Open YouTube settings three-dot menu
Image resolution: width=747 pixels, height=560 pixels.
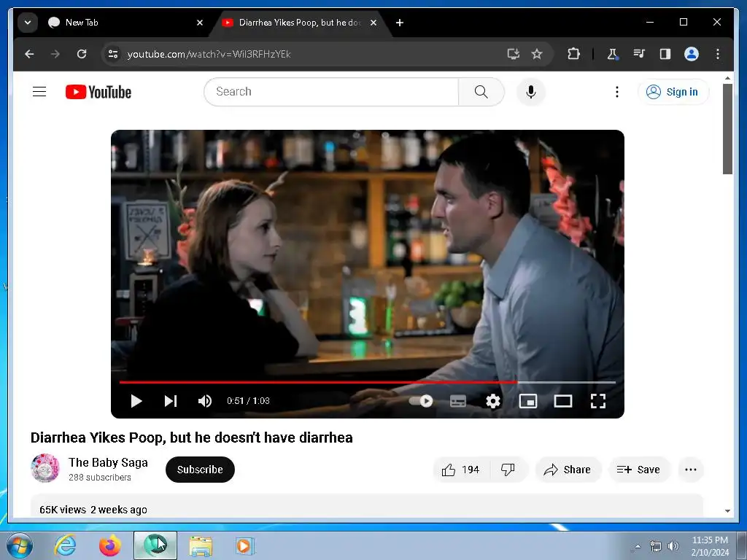(x=617, y=91)
